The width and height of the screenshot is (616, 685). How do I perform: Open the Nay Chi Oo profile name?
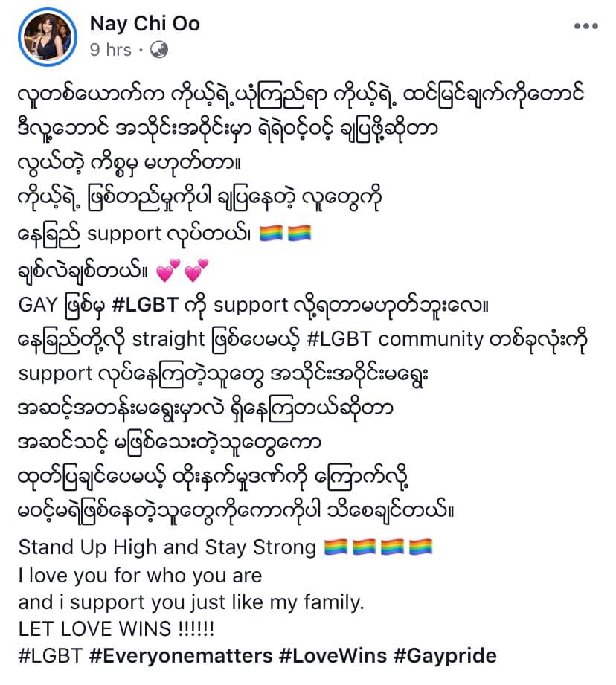(144, 24)
